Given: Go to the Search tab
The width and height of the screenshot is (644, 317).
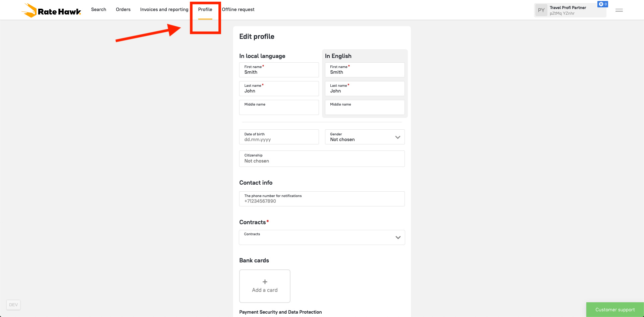Looking at the screenshot, I should coord(99,9).
